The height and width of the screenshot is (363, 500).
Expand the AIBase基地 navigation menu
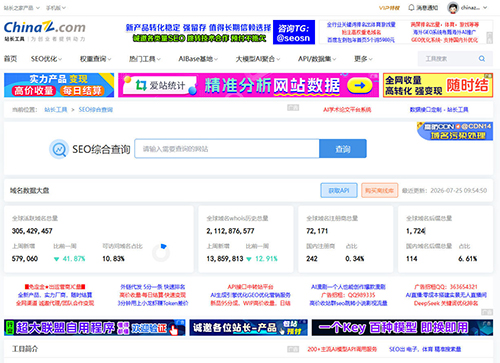198,59
